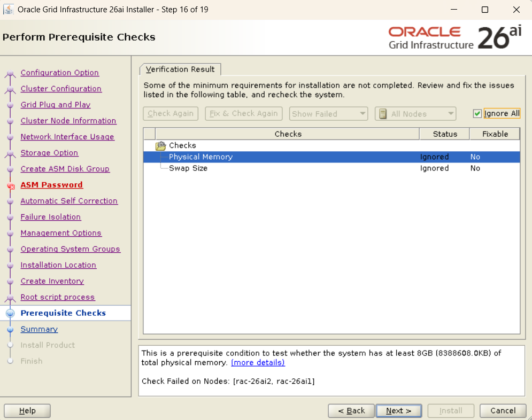Expand the All Nodes dropdown
532x420 pixels.
(x=415, y=114)
